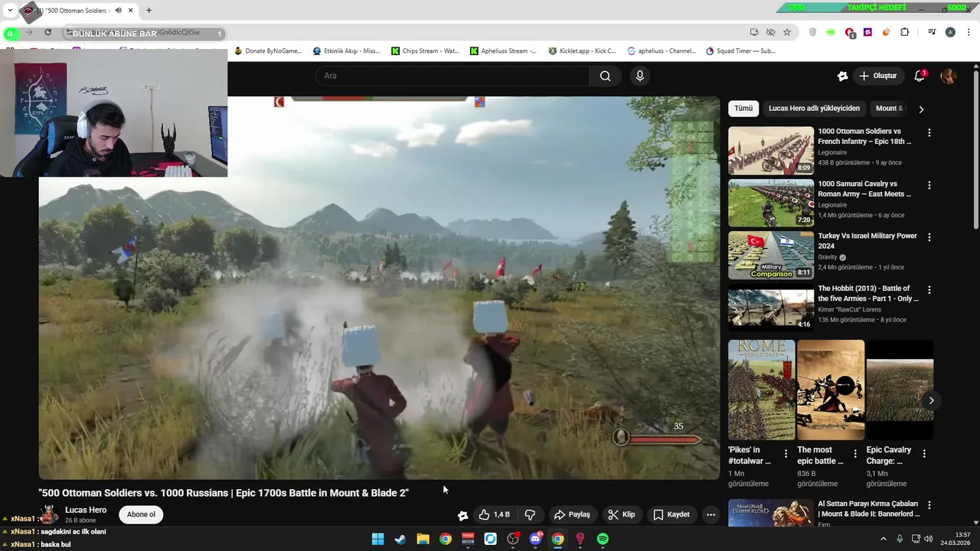Open options for 1000 Samurai Cavalry video

pyautogui.click(x=929, y=185)
